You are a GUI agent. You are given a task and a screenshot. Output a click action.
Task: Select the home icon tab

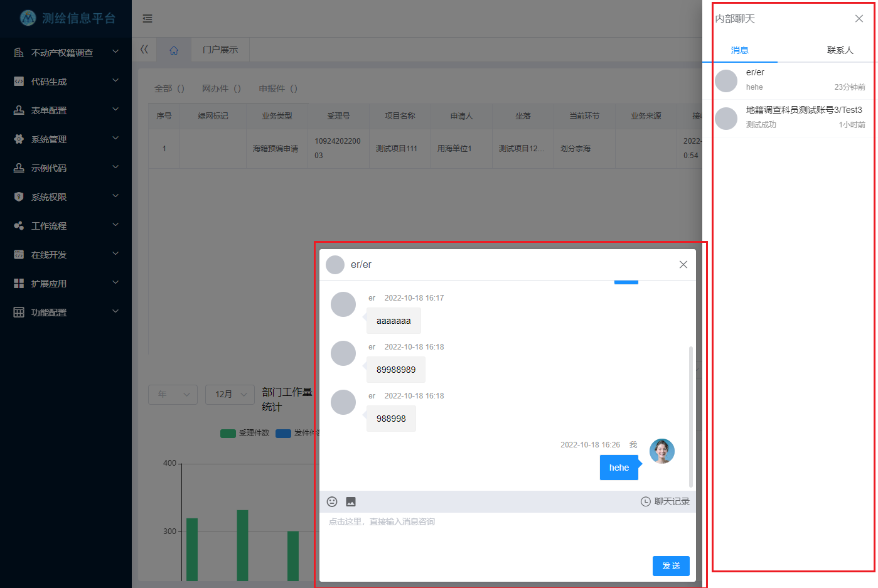[x=174, y=50]
